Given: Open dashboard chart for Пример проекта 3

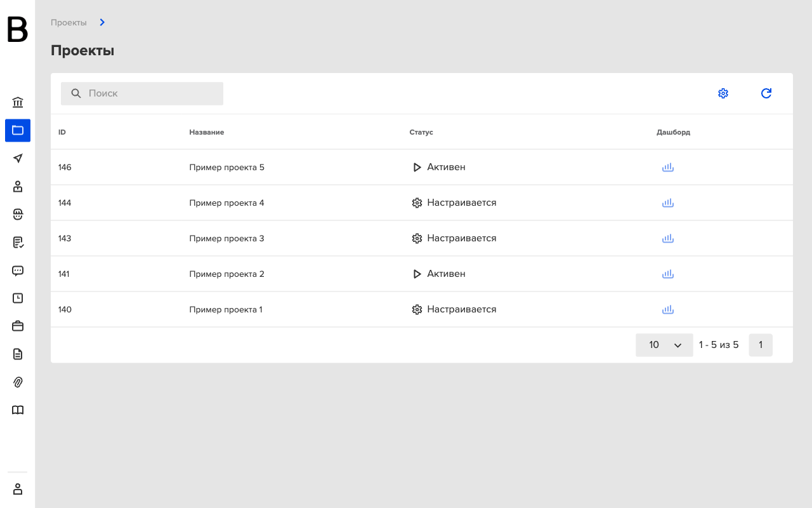Looking at the screenshot, I should (x=667, y=239).
